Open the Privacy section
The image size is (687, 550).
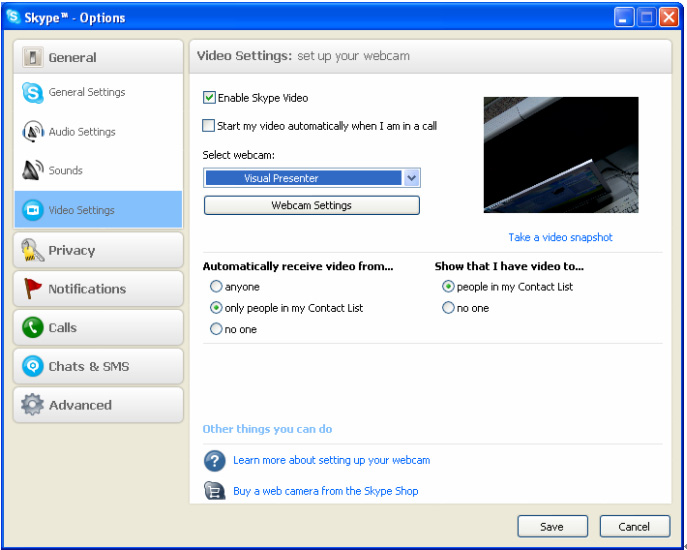click(98, 250)
